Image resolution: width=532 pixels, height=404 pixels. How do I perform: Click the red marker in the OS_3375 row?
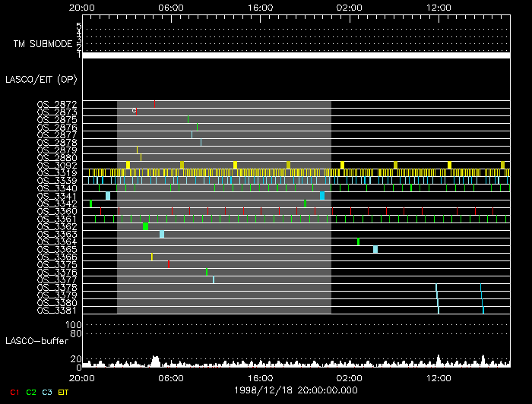pyautogui.click(x=169, y=264)
